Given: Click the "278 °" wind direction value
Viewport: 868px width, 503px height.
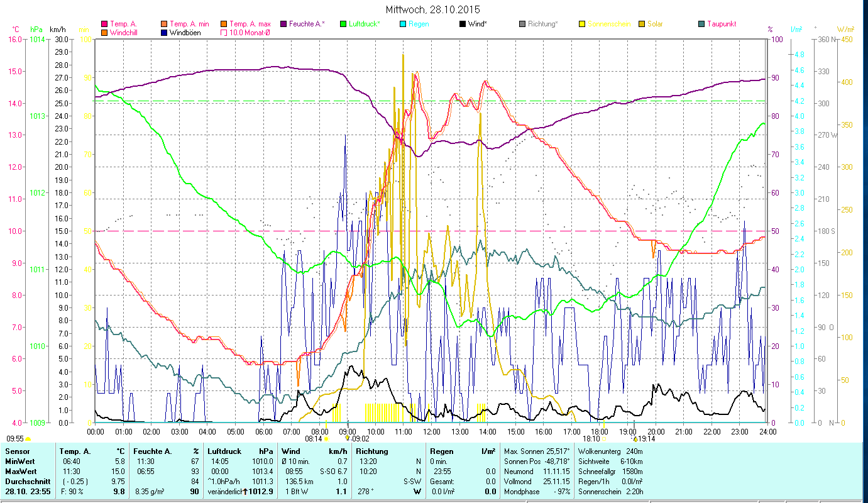Looking at the screenshot, I should 366,491.
